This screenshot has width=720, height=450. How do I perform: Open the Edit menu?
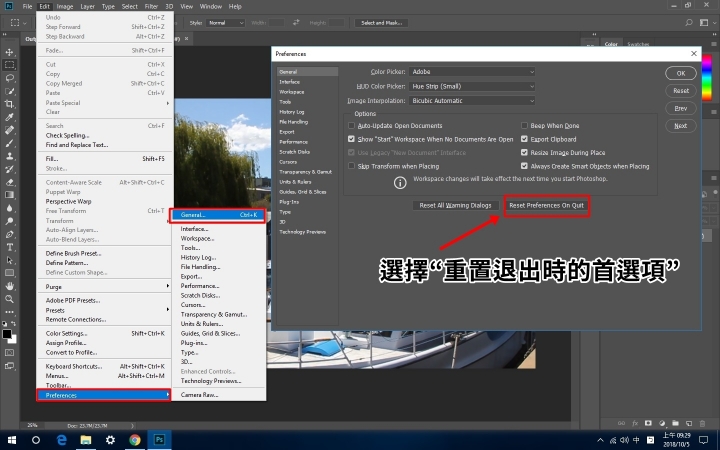[x=44, y=6]
